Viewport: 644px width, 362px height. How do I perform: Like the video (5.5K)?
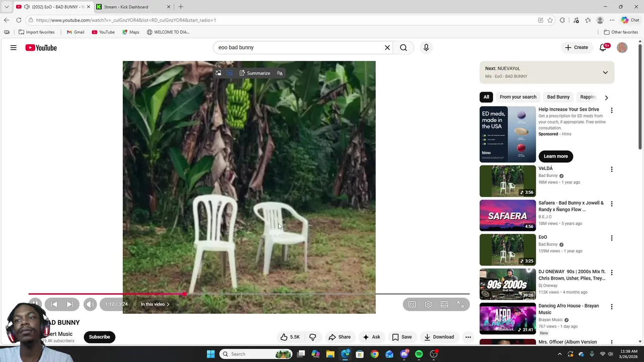pyautogui.click(x=290, y=337)
